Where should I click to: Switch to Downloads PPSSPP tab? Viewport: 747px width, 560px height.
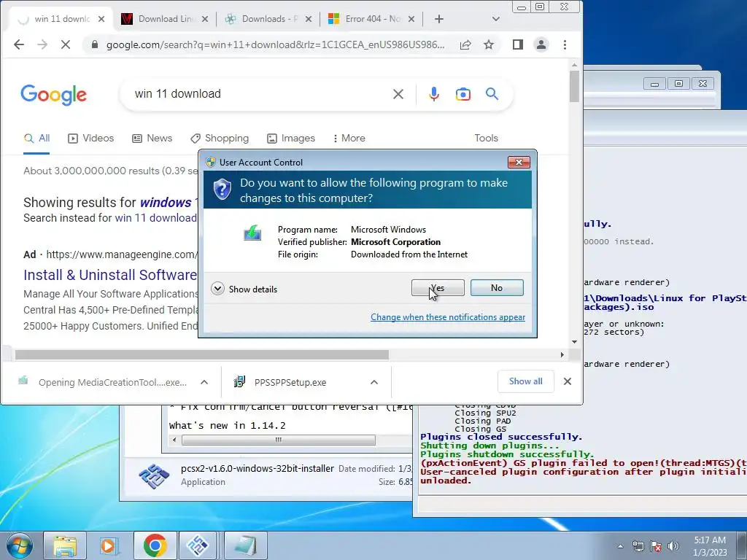(x=267, y=19)
